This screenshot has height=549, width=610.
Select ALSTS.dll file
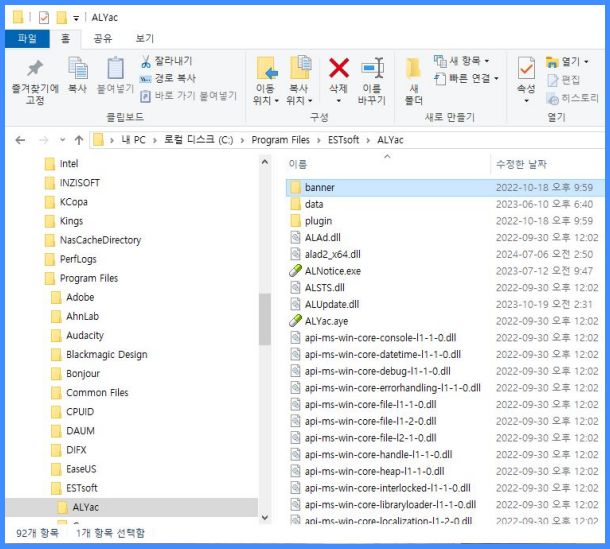[x=324, y=288]
